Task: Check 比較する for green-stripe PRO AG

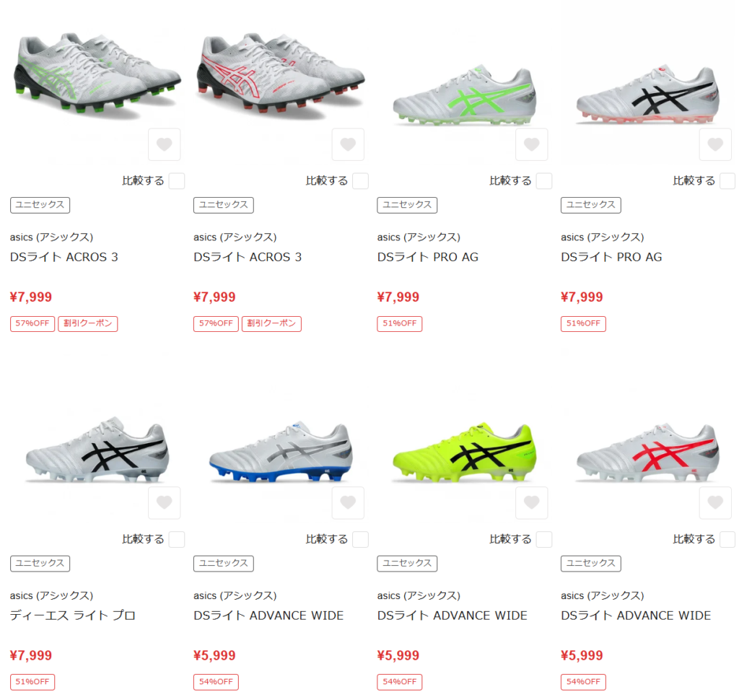Action: click(x=544, y=181)
